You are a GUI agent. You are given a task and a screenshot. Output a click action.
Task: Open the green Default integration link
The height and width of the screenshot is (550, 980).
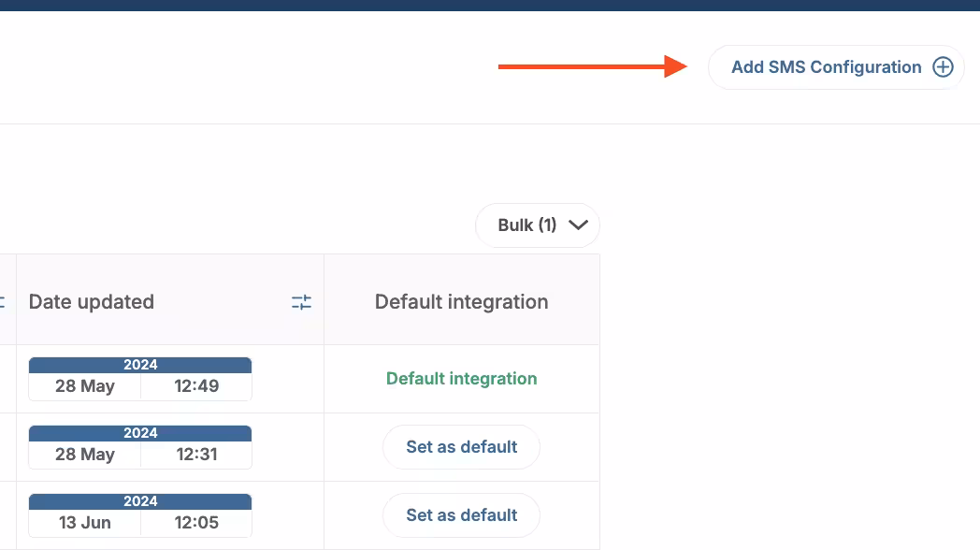coord(461,378)
